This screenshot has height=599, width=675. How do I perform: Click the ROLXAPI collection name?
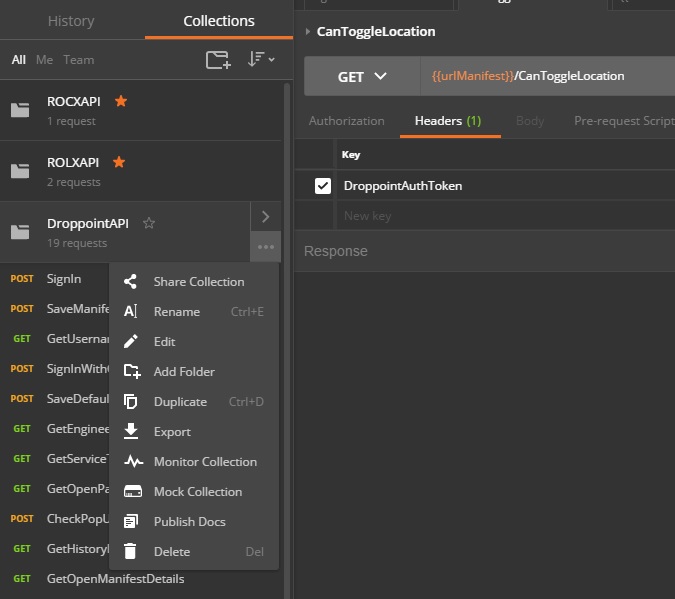click(x=73, y=163)
